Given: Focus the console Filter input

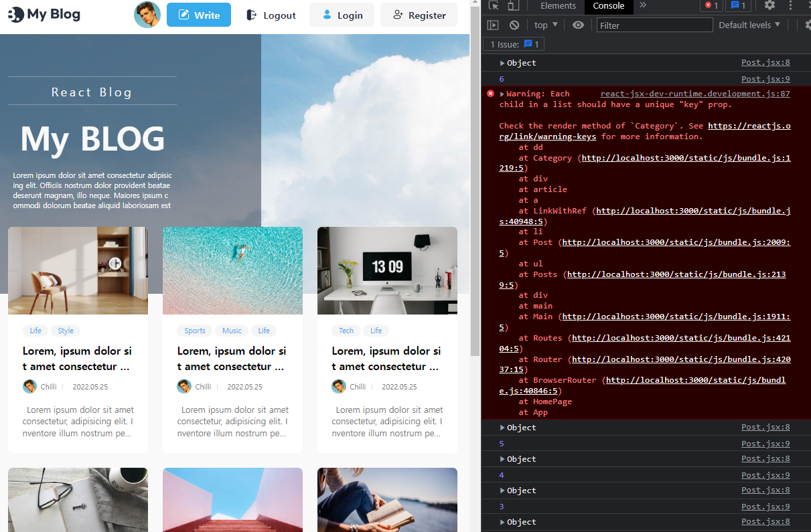Looking at the screenshot, I should 654,25.
